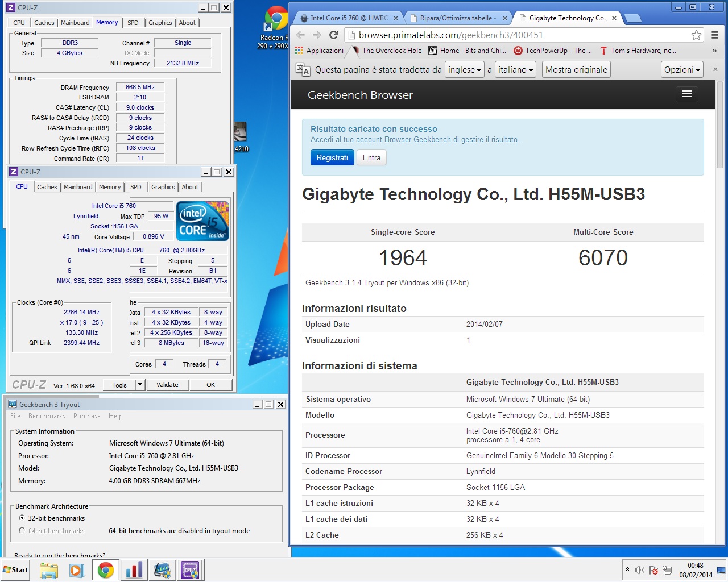Open the CPU-Z purple chip taskbar icon
This screenshot has width=728, height=582.
click(x=190, y=570)
